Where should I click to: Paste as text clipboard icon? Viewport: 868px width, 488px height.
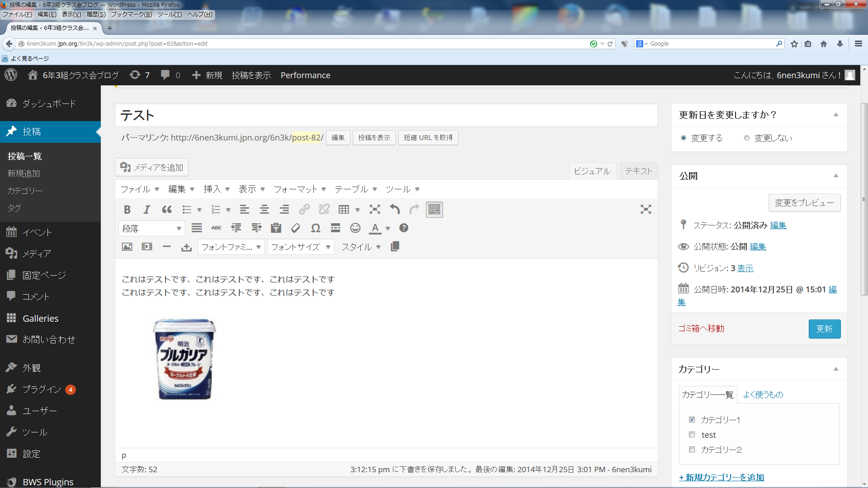point(276,228)
